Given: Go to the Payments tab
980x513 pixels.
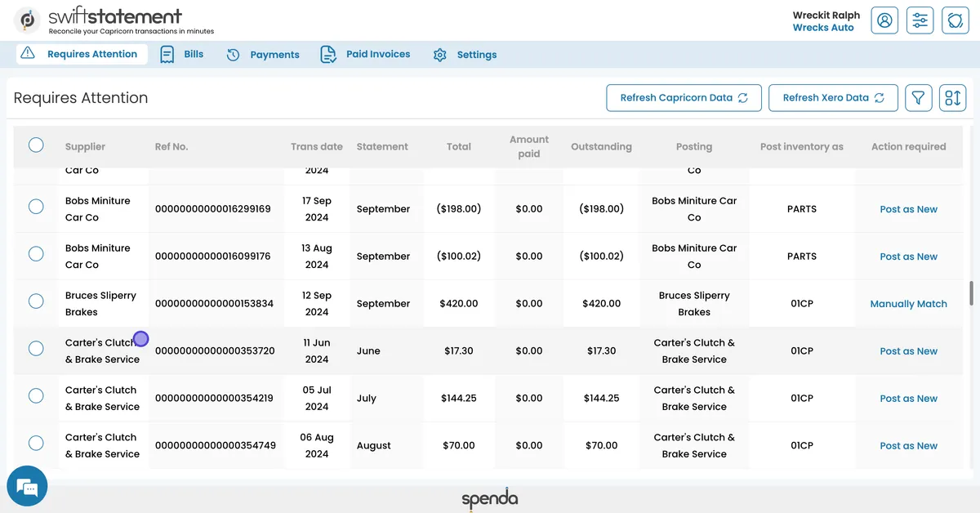Looking at the screenshot, I should point(263,55).
